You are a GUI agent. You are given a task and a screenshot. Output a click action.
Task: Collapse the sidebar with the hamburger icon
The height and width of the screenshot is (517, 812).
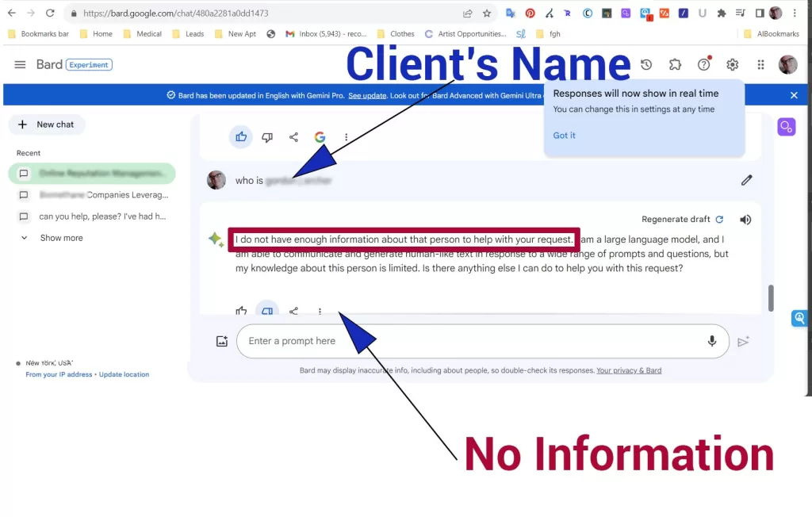[20, 64]
